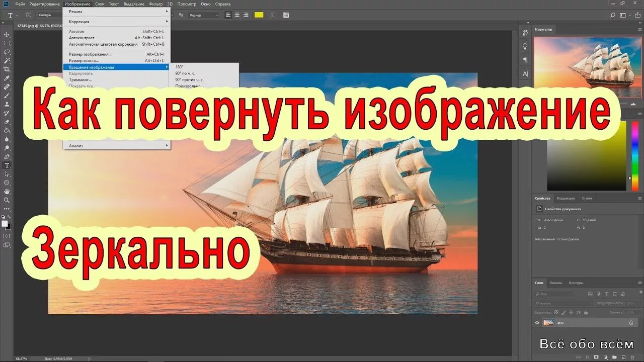Select the Magic Wand tool

pyautogui.click(x=7, y=60)
